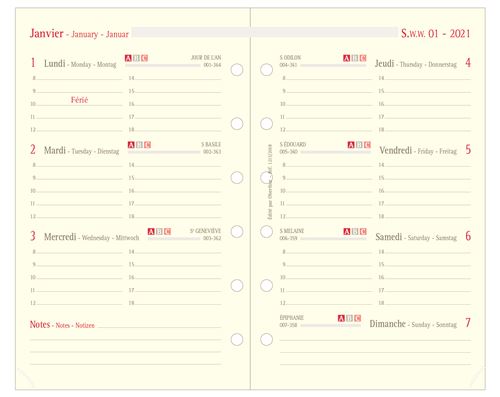Click the Notes heading
The image size is (500, 397).
point(40,324)
